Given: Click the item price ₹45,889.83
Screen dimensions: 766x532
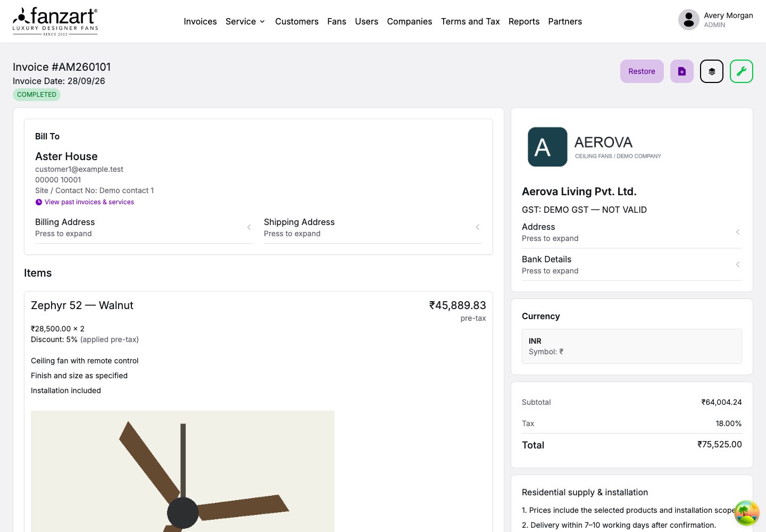Looking at the screenshot, I should coord(457,305).
